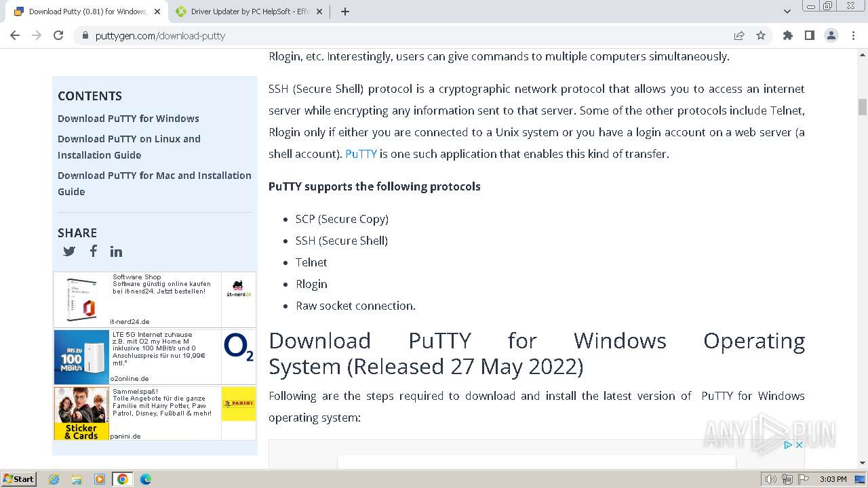This screenshot has width=868, height=488.
Task: Launch Internet Explorer from taskbar
Action: [54, 479]
